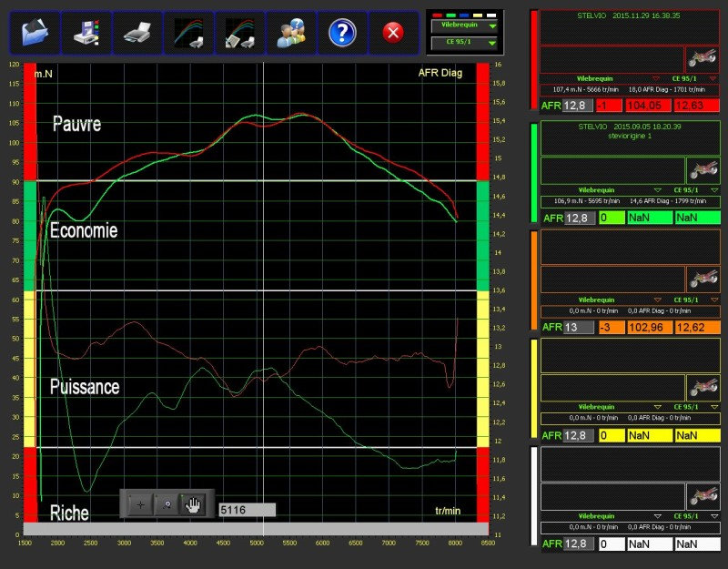Image resolution: width=728 pixels, height=569 pixels.
Task: Click the 5116 rpm cursor value field
Action: tap(247, 510)
